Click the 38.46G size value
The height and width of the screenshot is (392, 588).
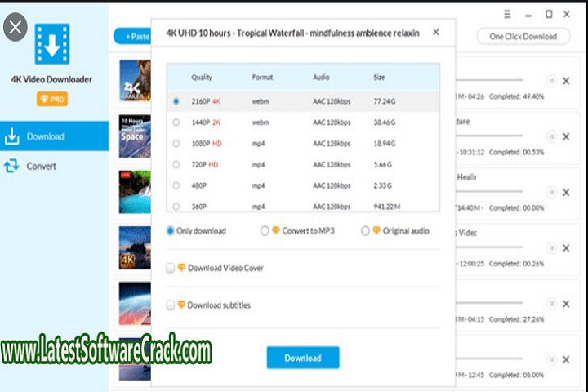(385, 122)
